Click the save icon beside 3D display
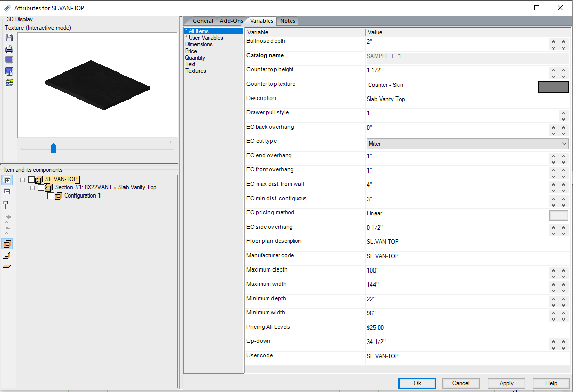Screen dimensions: 573x392 (9, 38)
